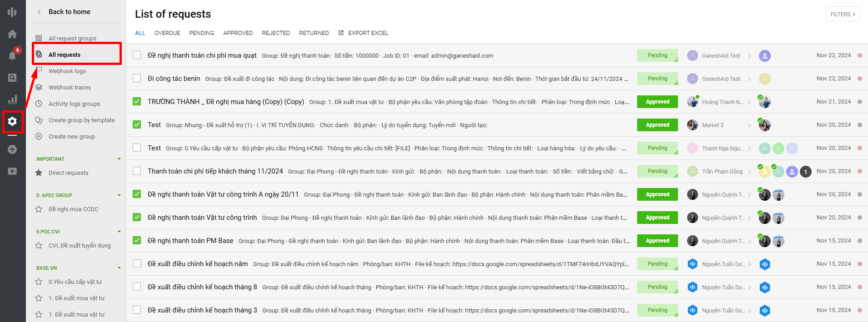
Task: Open the video play icon in dark sidebar
Action: (12, 171)
